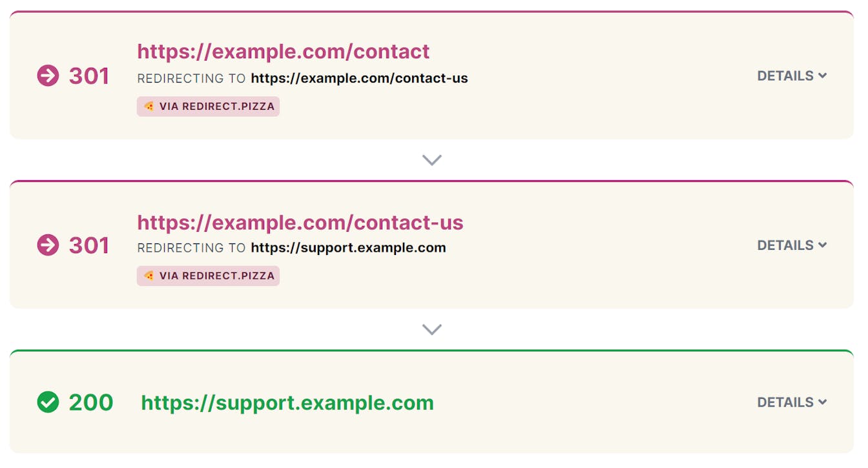Click pizza slice icon in second redirect.pizza badge

149,276
